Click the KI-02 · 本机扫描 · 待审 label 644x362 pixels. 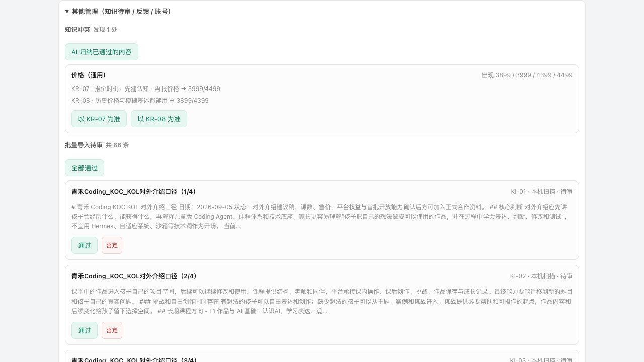tap(541, 276)
